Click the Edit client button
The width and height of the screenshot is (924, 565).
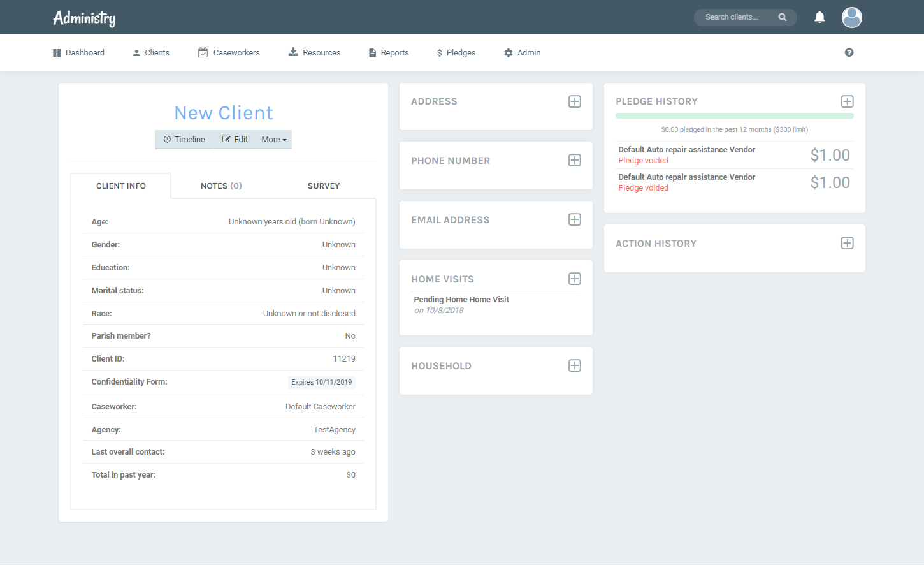(235, 140)
